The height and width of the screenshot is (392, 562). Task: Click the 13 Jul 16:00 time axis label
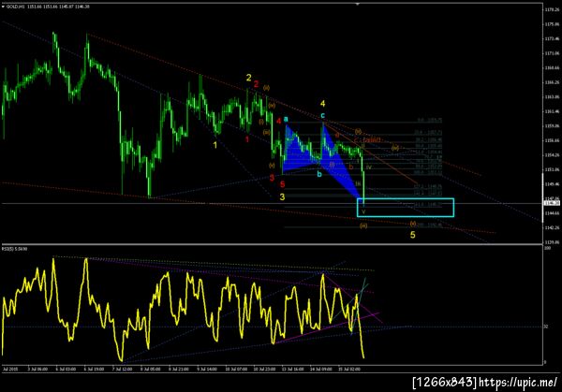292,370
